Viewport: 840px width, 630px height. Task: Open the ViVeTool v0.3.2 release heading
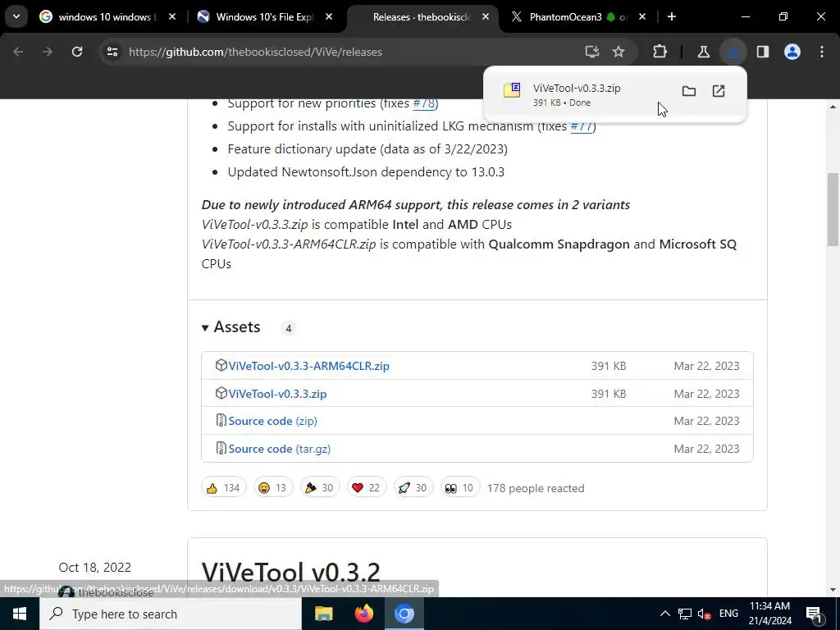(x=291, y=572)
